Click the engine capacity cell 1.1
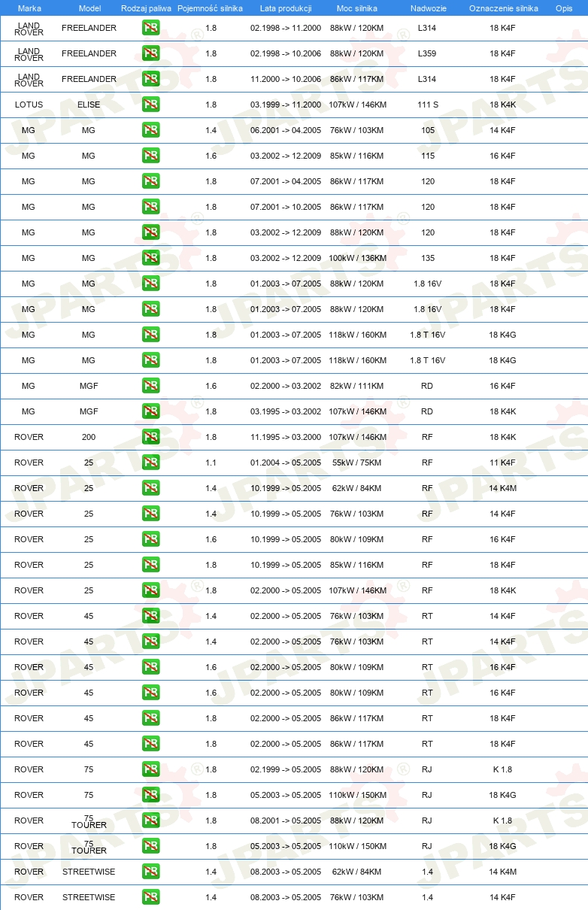 211,463
